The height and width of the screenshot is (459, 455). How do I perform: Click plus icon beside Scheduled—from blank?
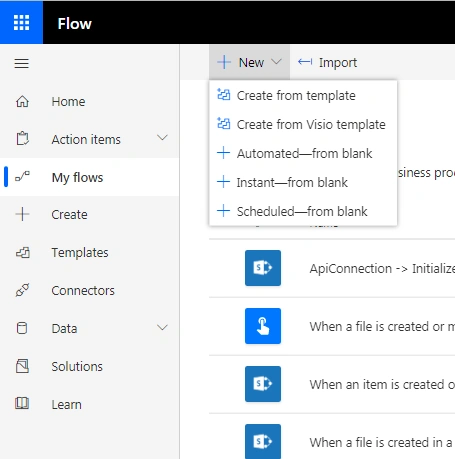pyautogui.click(x=223, y=211)
